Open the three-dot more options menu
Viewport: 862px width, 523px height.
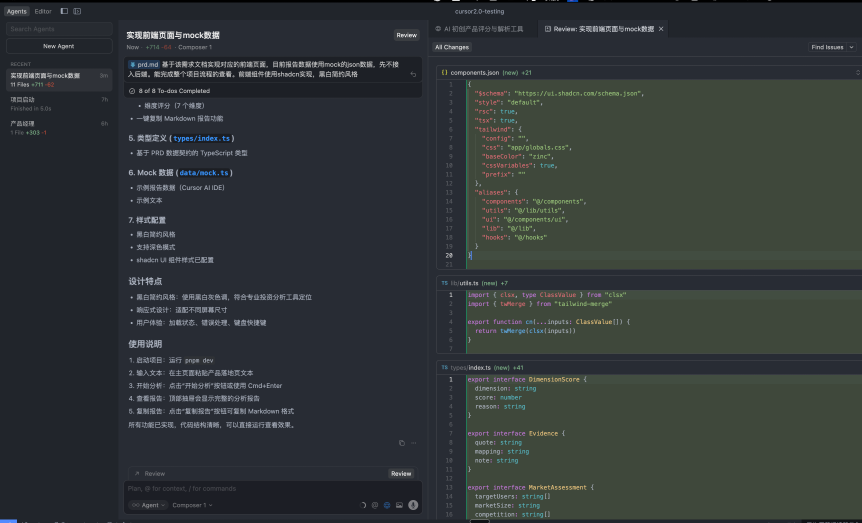click(414, 442)
